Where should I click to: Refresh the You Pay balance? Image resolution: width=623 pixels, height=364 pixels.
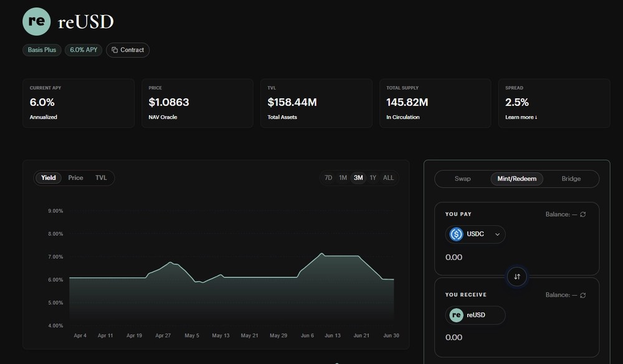pos(583,214)
